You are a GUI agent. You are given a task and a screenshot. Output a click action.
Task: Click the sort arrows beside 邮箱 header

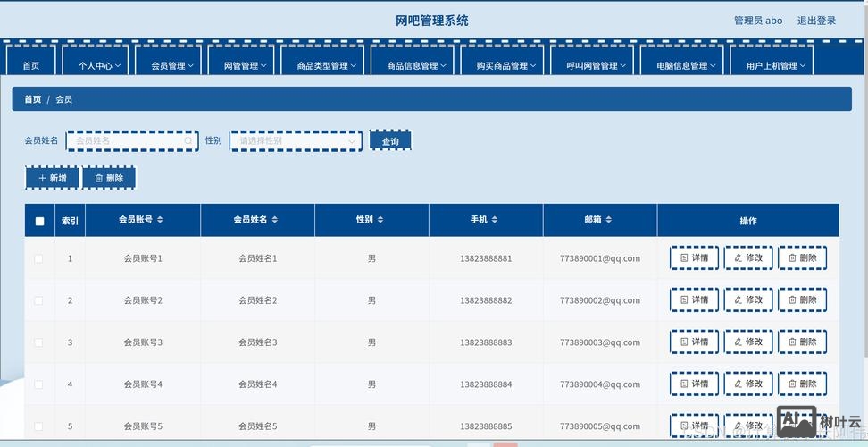click(x=608, y=220)
